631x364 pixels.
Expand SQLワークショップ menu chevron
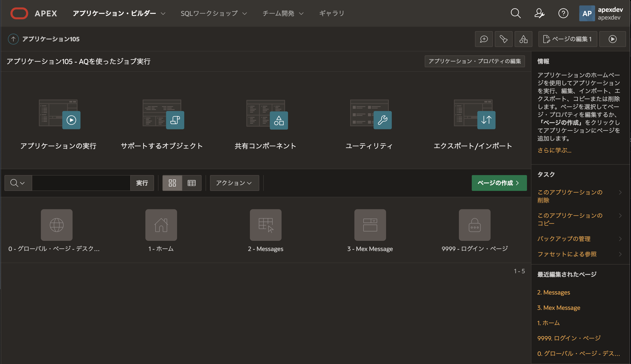pos(244,14)
